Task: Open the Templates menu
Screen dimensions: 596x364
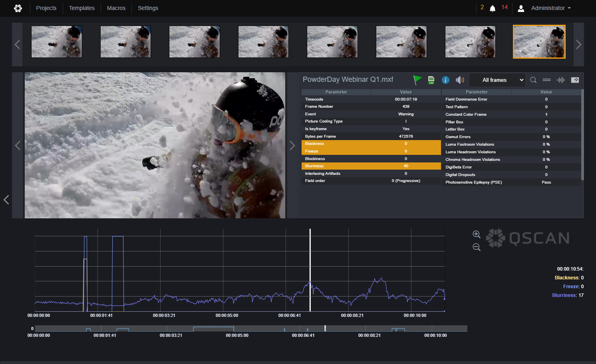Action: point(82,8)
